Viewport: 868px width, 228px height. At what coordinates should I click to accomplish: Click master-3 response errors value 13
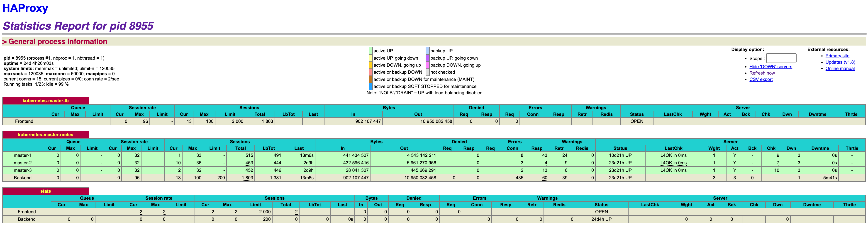pos(544,170)
